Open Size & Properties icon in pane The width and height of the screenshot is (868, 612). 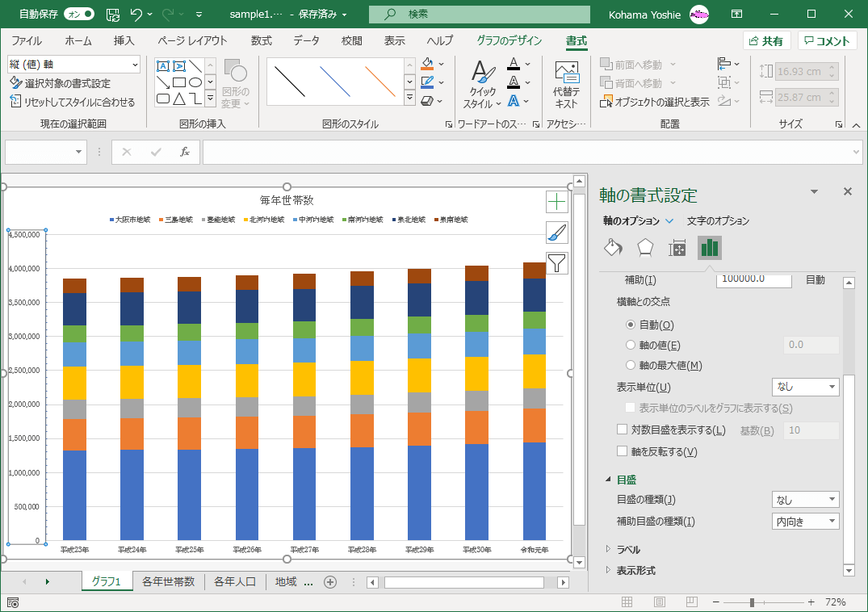677,248
